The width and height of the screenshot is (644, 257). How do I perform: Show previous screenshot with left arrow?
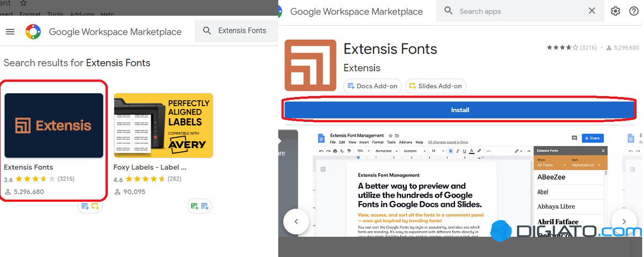pyautogui.click(x=296, y=221)
